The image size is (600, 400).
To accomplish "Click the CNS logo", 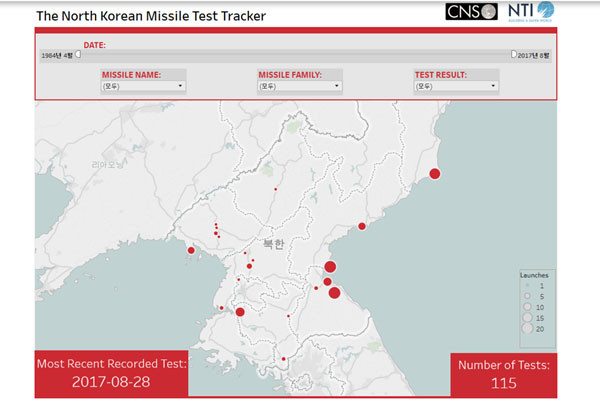I will (x=471, y=11).
